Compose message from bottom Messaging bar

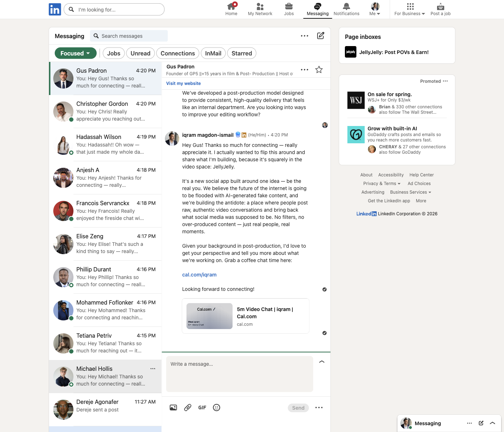click(x=481, y=423)
